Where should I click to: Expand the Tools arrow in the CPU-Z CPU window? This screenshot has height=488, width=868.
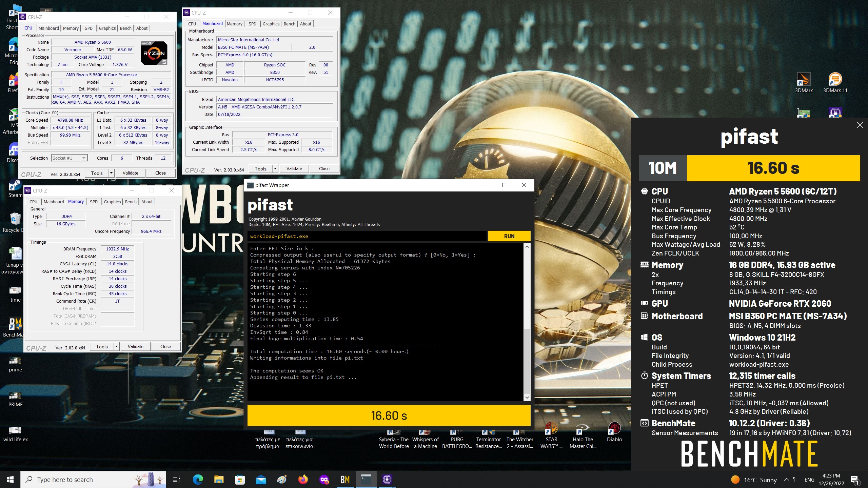click(x=111, y=173)
